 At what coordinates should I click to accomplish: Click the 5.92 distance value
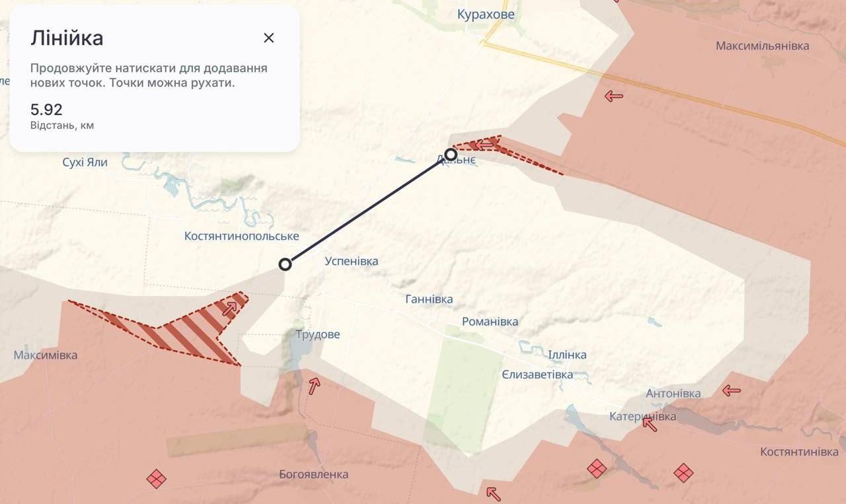[46, 110]
